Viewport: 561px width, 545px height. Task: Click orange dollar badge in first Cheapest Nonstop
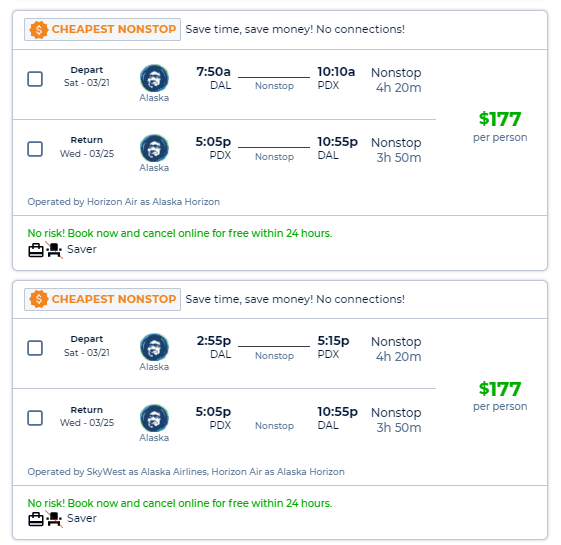click(x=39, y=29)
